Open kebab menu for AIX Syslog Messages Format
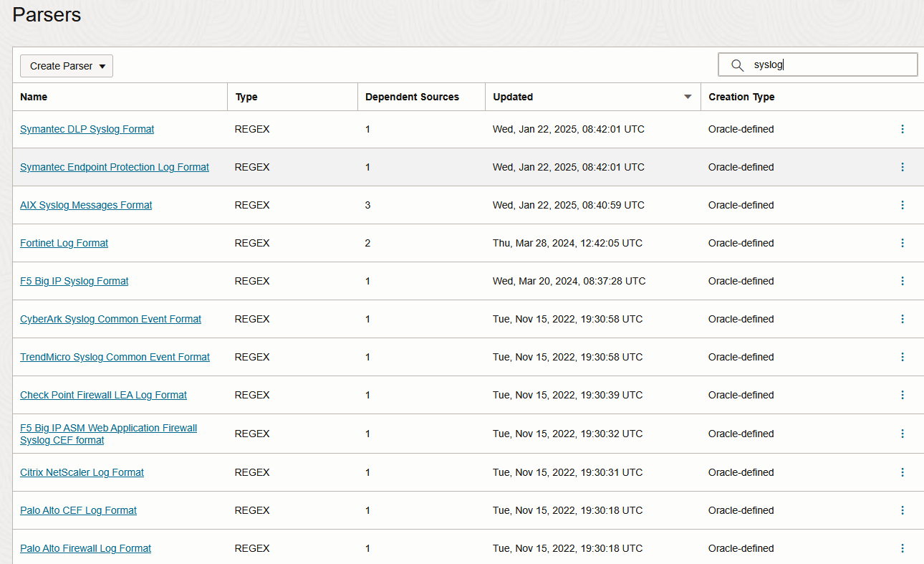 [x=902, y=205]
